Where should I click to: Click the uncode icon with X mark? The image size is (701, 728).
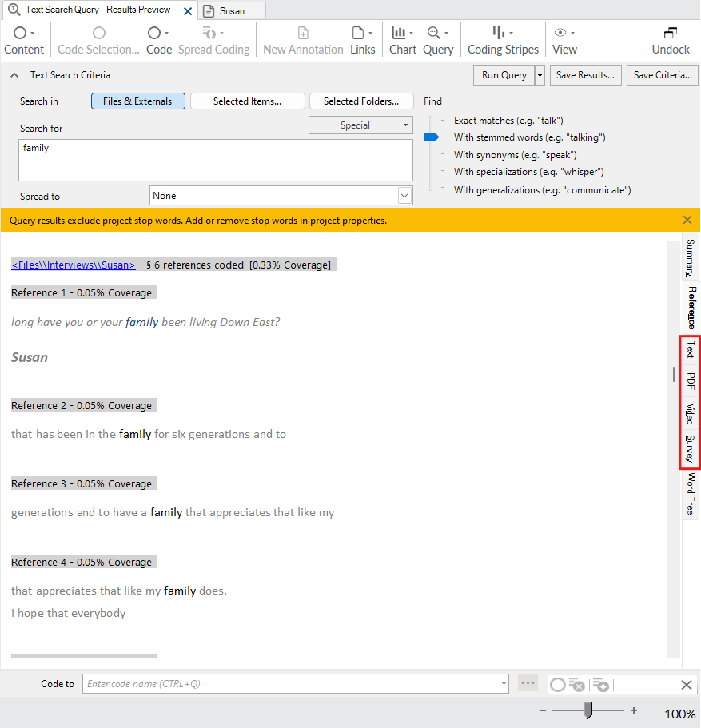(x=577, y=685)
